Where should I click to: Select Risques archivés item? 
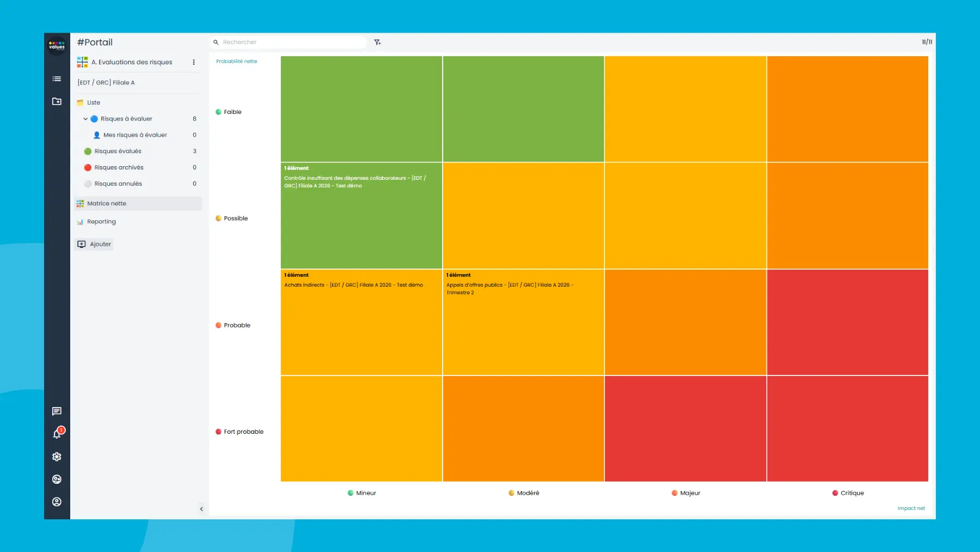pos(119,168)
